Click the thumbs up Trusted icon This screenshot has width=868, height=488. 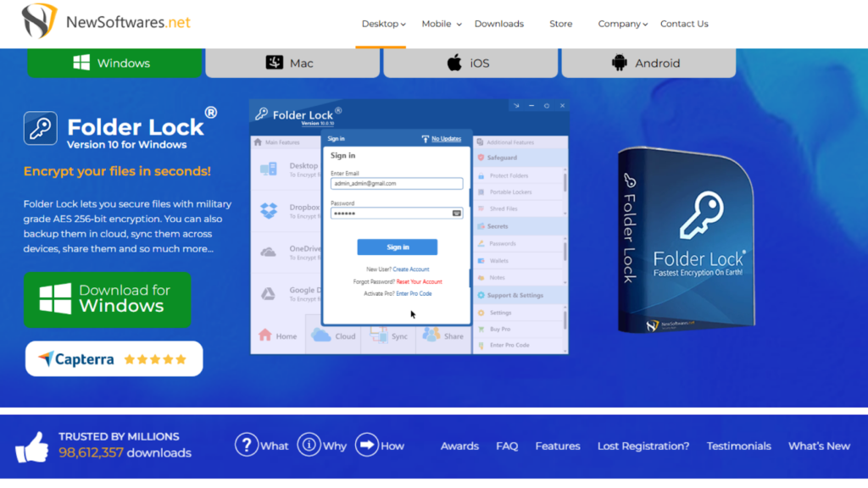click(32, 446)
